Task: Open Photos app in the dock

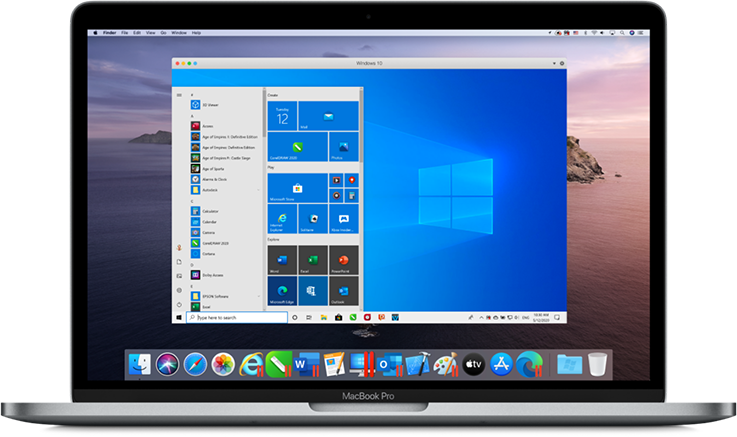Action: [x=223, y=365]
